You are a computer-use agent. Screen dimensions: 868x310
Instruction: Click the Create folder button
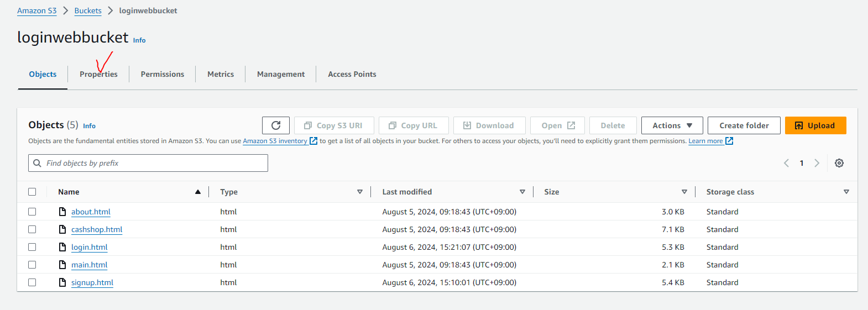click(x=744, y=125)
